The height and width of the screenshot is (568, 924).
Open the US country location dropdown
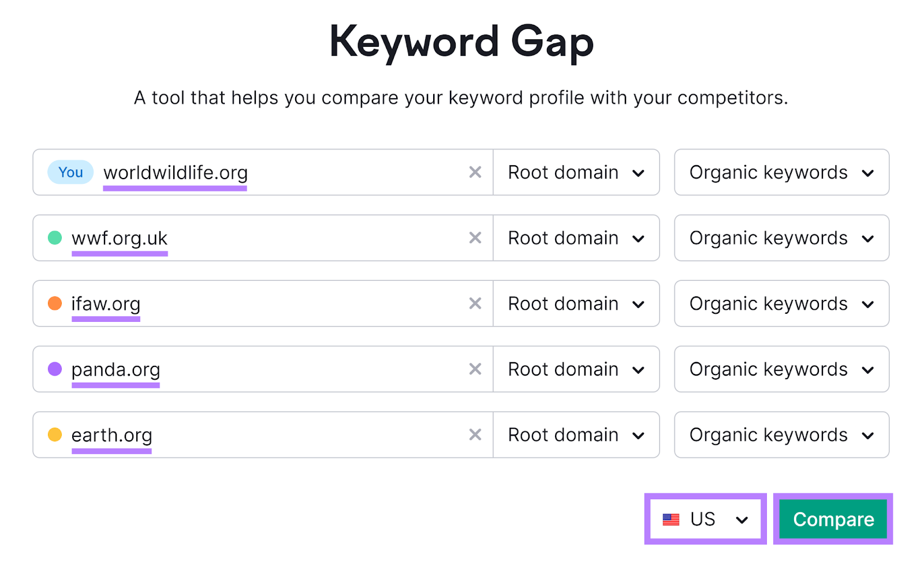click(x=705, y=519)
